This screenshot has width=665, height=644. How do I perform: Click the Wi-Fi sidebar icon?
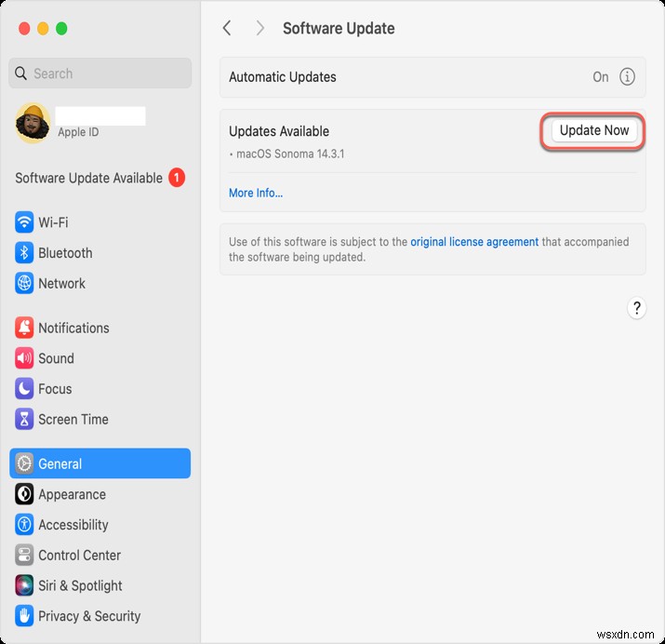pos(24,221)
